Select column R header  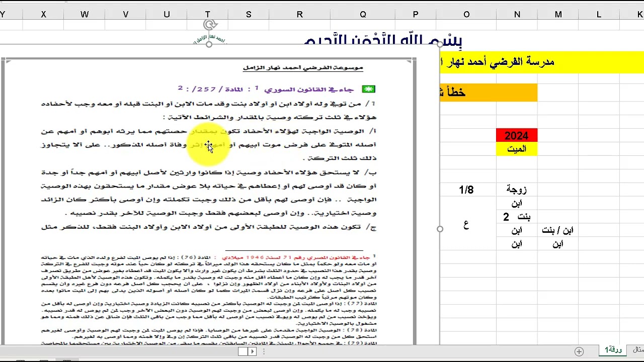300,15
